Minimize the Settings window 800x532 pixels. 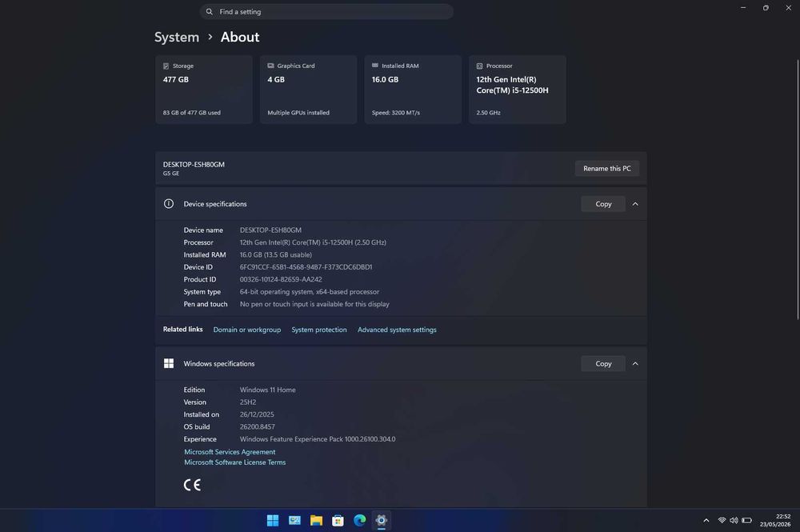pyautogui.click(x=743, y=8)
